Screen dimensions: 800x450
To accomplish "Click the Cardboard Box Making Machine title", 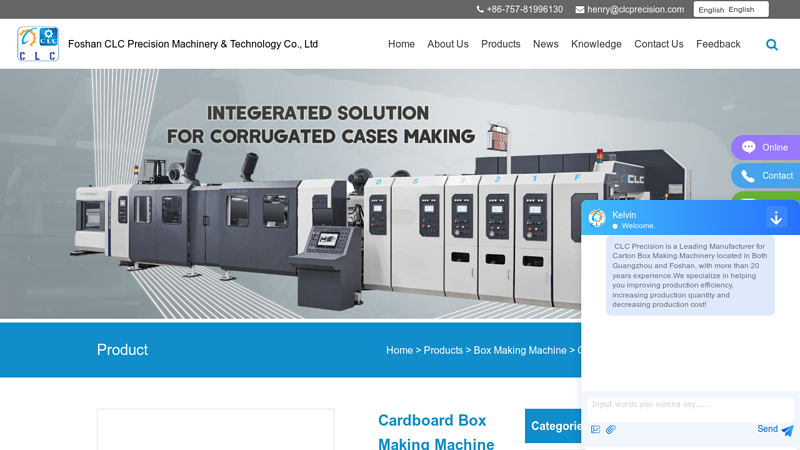I will [x=436, y=431].
